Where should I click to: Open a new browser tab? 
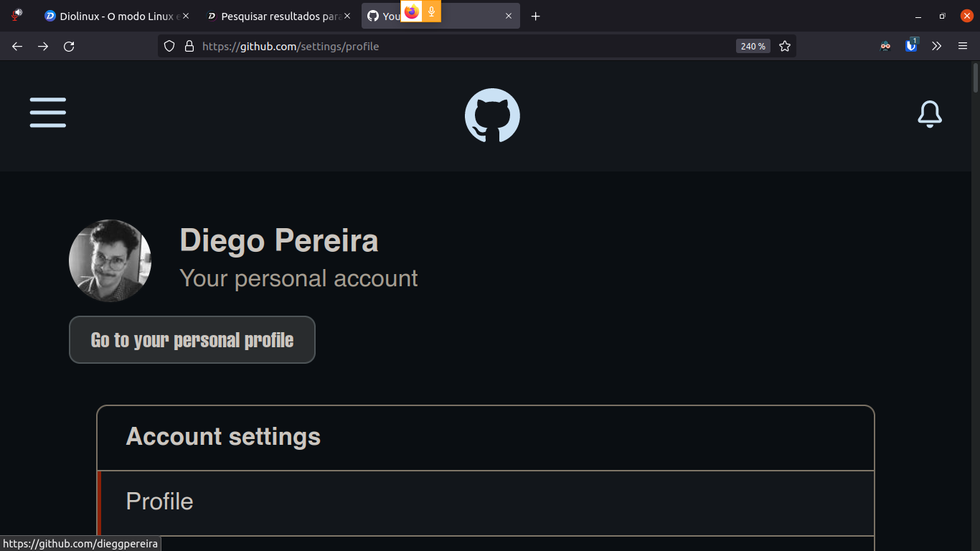[535, 16]
